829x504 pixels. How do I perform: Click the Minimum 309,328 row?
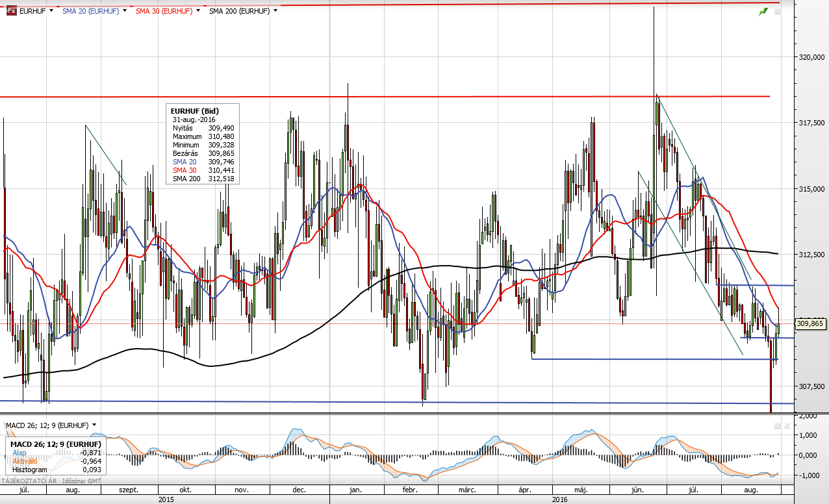click(x=203, y=145)
